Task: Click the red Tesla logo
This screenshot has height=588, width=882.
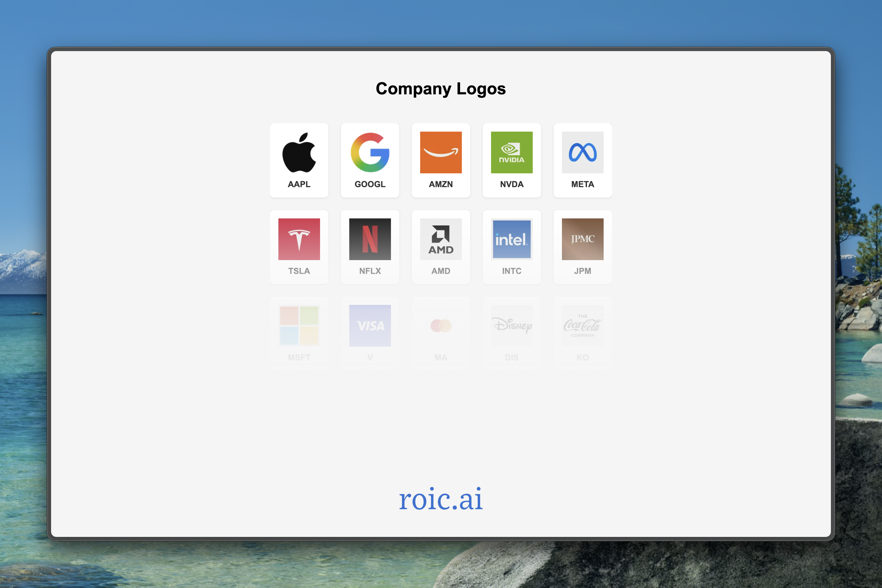Action: [299, 239]
